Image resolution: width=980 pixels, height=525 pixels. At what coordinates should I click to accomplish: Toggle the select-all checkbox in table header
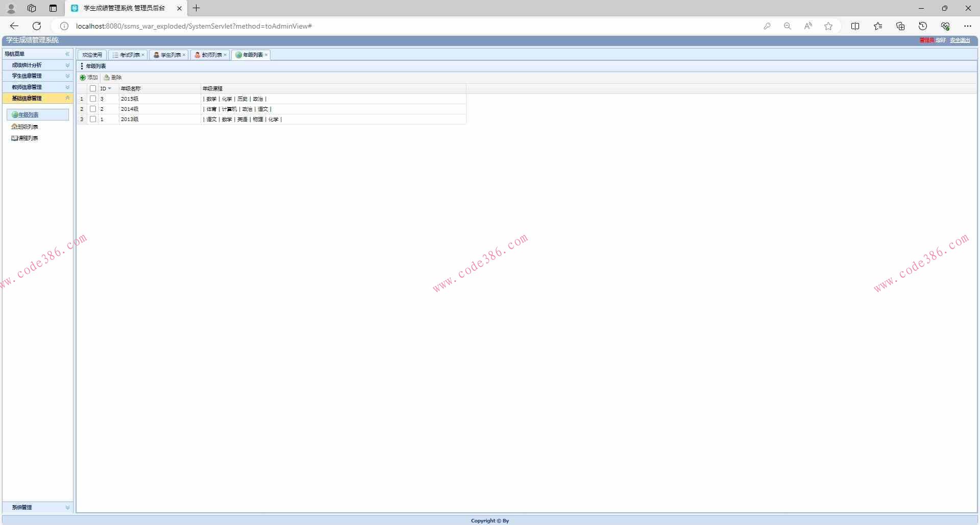tap(93, 89)
